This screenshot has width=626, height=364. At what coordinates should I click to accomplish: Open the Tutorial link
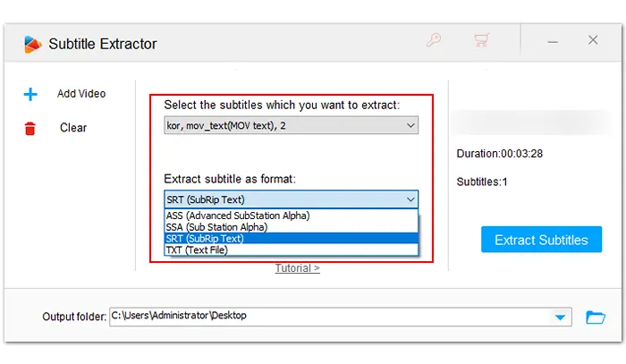pyautogui.click(x=297, y=268)
